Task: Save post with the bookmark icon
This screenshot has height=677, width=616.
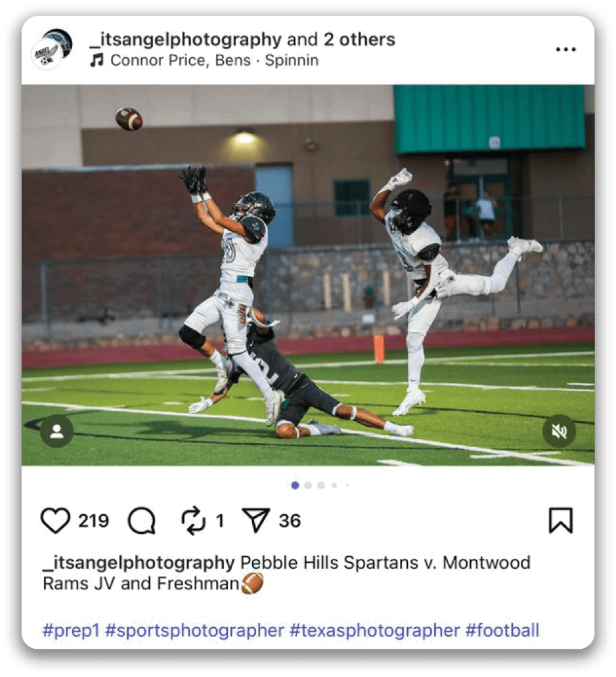Action: coord(560,520)
